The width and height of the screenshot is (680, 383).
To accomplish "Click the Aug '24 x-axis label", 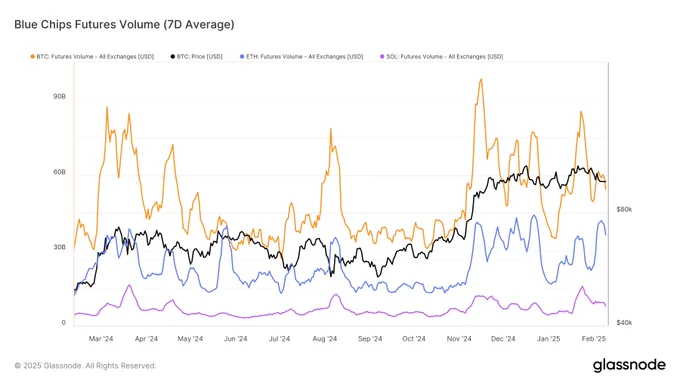I will click(x=324, y=339).
